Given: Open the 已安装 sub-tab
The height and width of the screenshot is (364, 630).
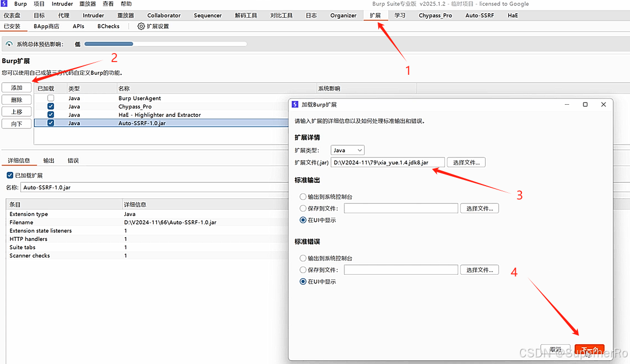Looking at the screenshot, I should pyautogui.click(x=12, y=26).
